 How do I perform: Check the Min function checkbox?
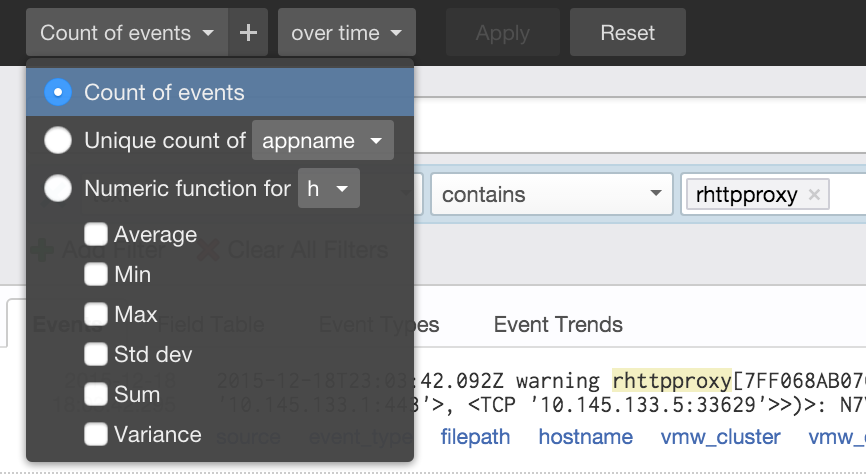(96, 274)
